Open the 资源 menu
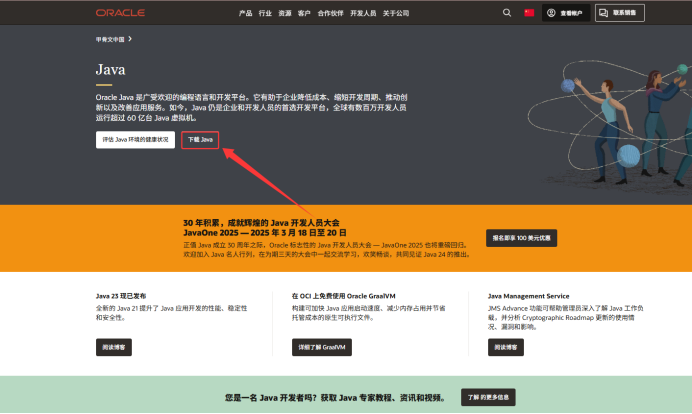692x414 pixels. point(285,13)
